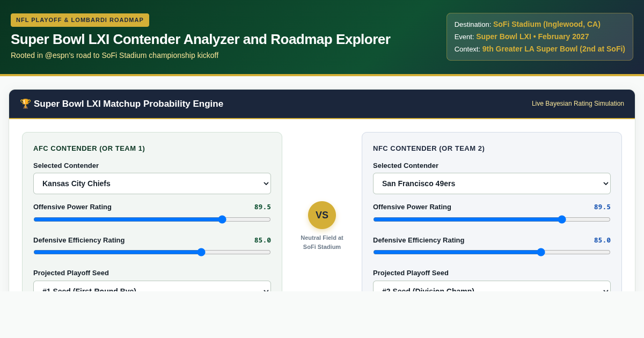Click the Super Bowl LXI Contender Analyzer heading
The width and height of the screenshot is (644, 338).
pos(201,39)
